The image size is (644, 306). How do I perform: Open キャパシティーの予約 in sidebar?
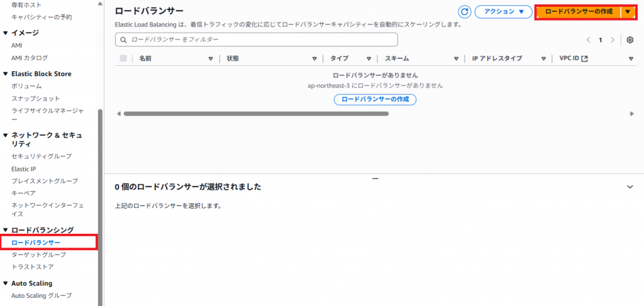point(42,17)
